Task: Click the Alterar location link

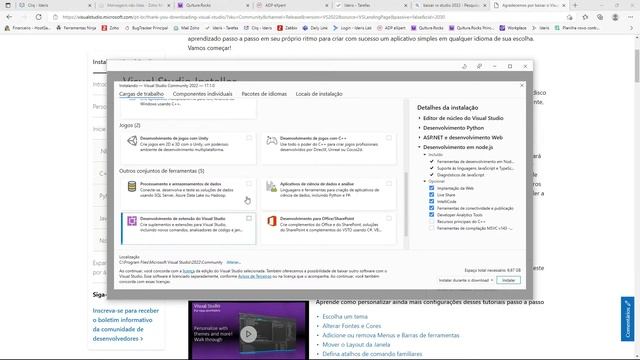Action: pyautogui.click(x=233, y=262)
